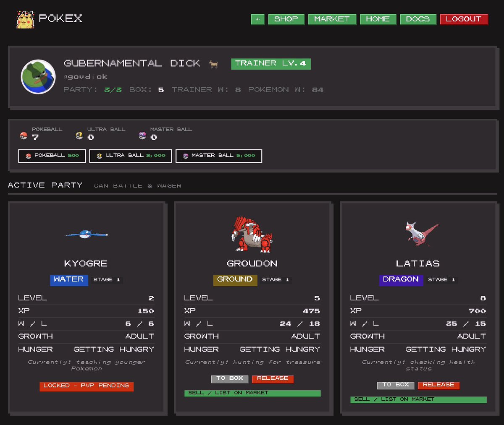The height and width of the screenshot is (425, 504).
Task: Release Latias
Action: coord(438,385)
